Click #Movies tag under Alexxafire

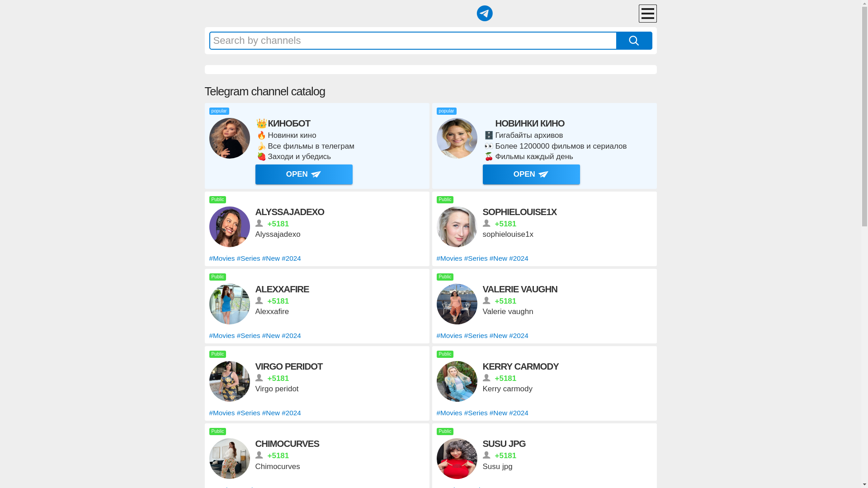[x=222, y=336]
